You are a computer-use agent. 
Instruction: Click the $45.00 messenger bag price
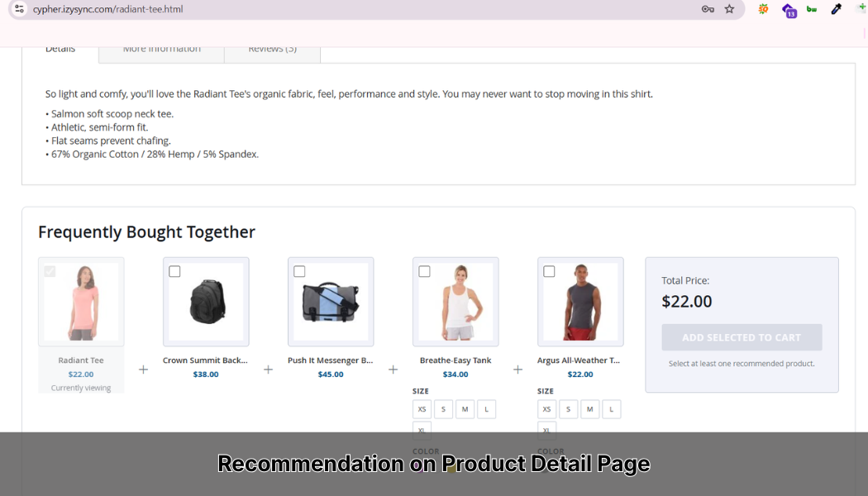[331, 374]
